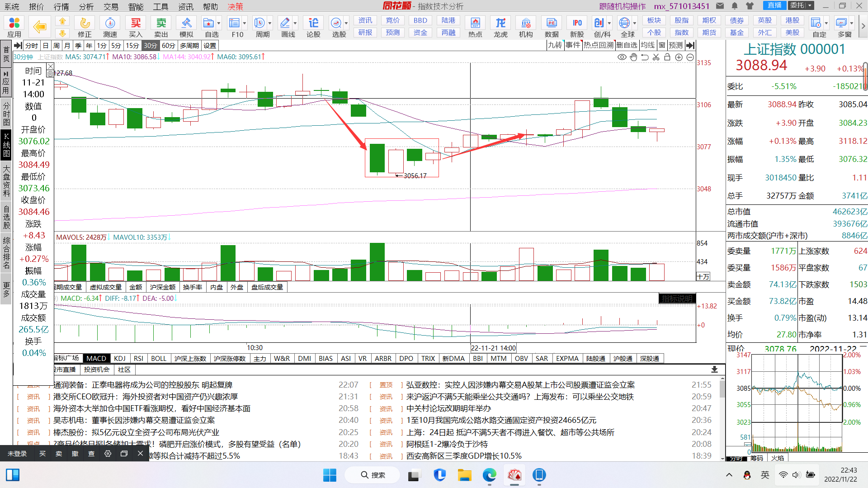Expand the F10 dropdown arrow

[x=245, y=23]
